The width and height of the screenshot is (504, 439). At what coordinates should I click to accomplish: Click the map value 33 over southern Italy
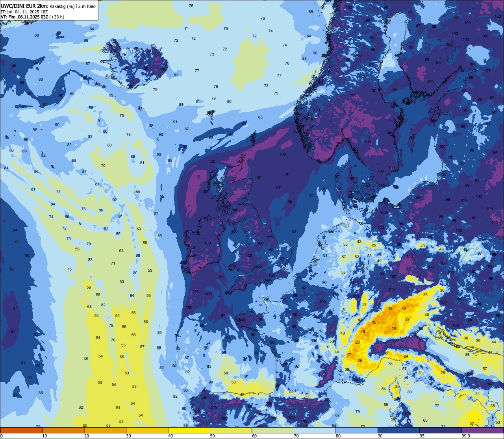click(477, 394)
